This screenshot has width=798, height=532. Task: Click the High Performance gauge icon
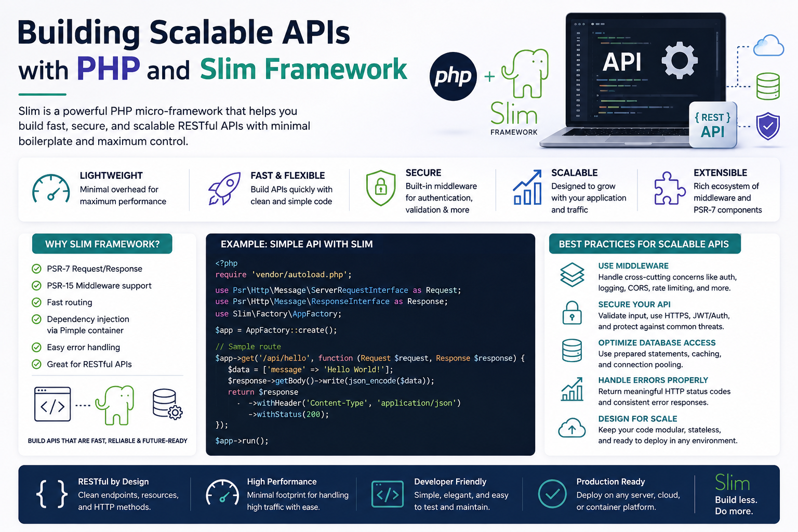pos(222,493)
